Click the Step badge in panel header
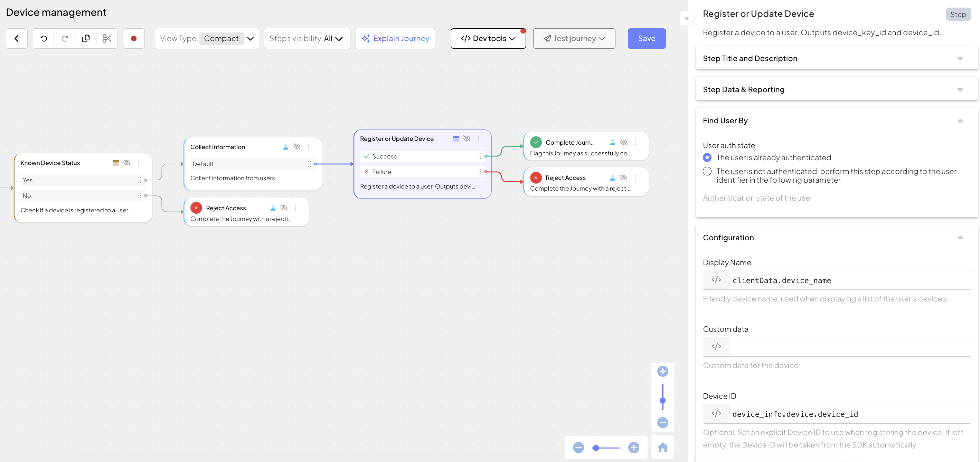Viewport: 980px width, 462px height. [x=958, y=15]
